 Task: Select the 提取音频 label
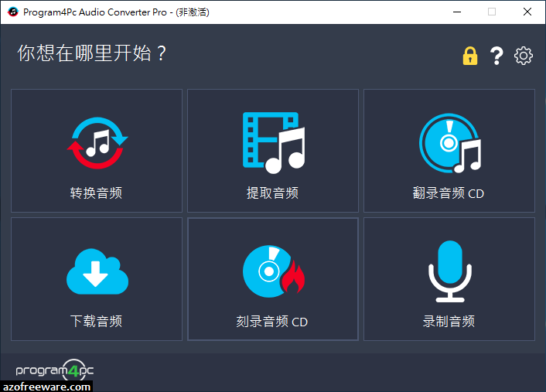pos(272,193)
